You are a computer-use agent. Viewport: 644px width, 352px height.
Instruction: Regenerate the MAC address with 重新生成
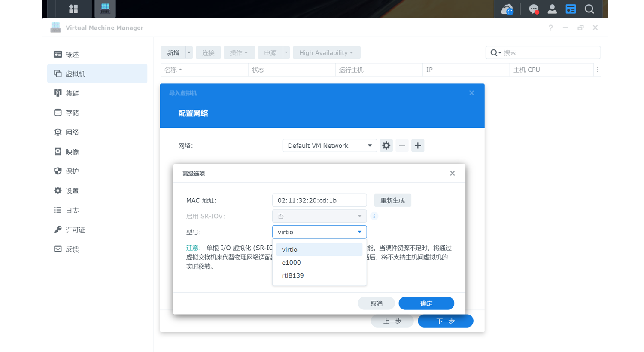pyautogui.click(x=392, y=200)
